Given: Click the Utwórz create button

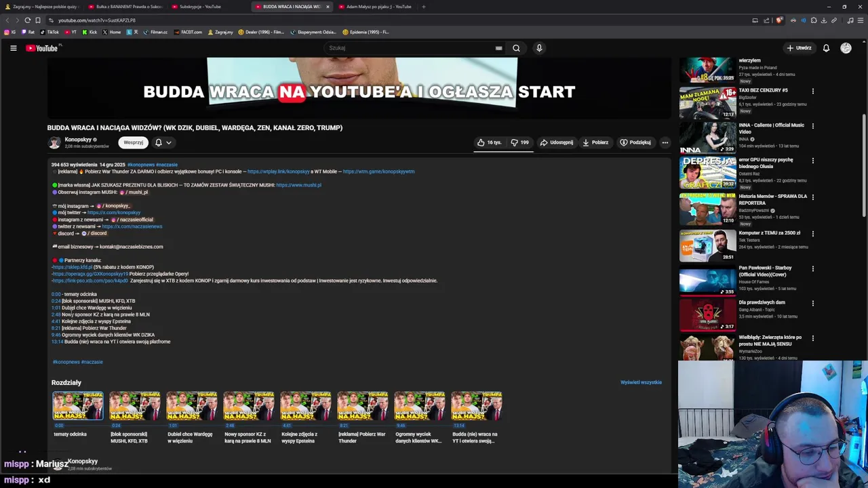Looking at the screenshot, I should point(799,48).
